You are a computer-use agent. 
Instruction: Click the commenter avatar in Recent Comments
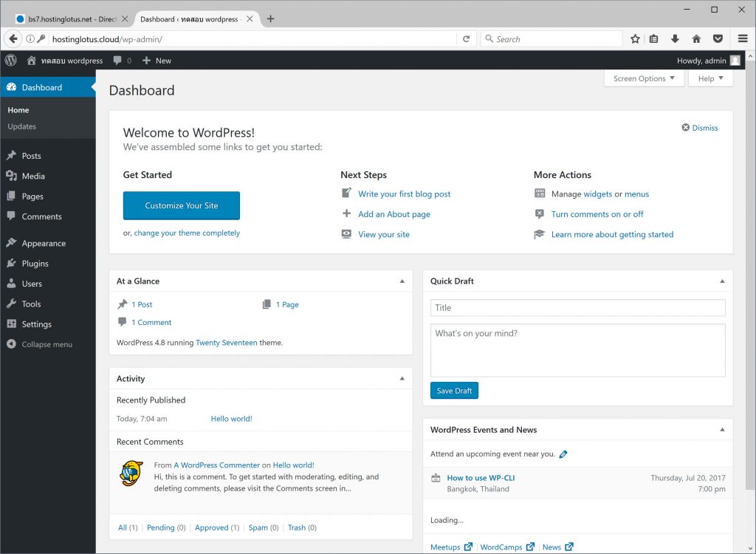coord(131,473)
